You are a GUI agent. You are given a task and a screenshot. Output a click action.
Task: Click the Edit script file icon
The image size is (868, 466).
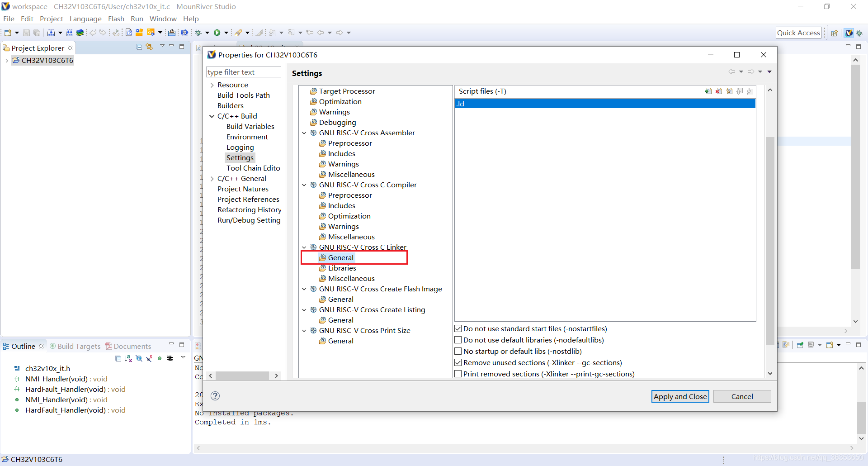tap(729, 91)
